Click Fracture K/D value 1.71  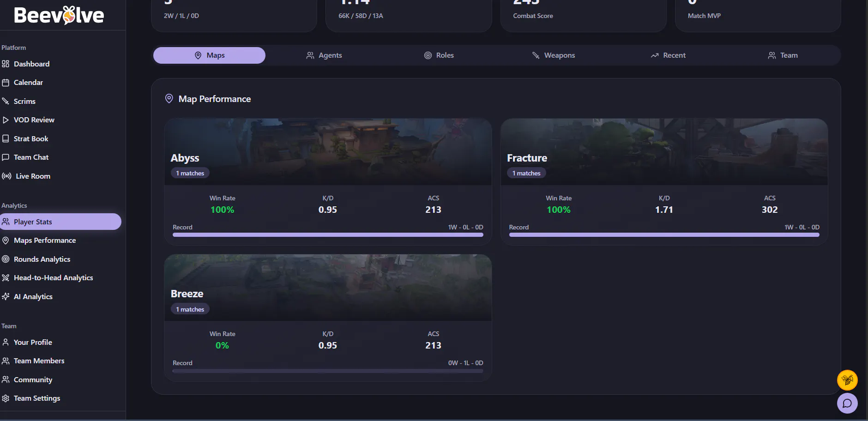coord(664,210)
